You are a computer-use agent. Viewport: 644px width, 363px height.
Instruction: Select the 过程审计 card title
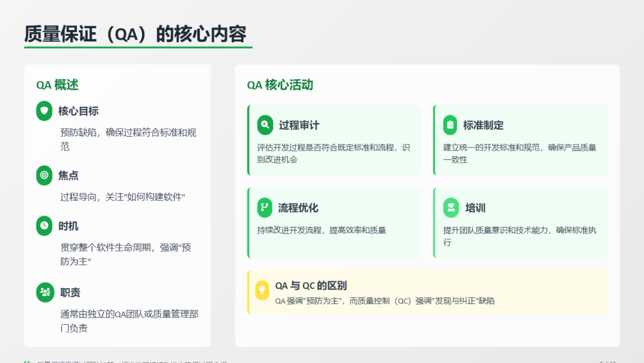(x=299, y=125)
